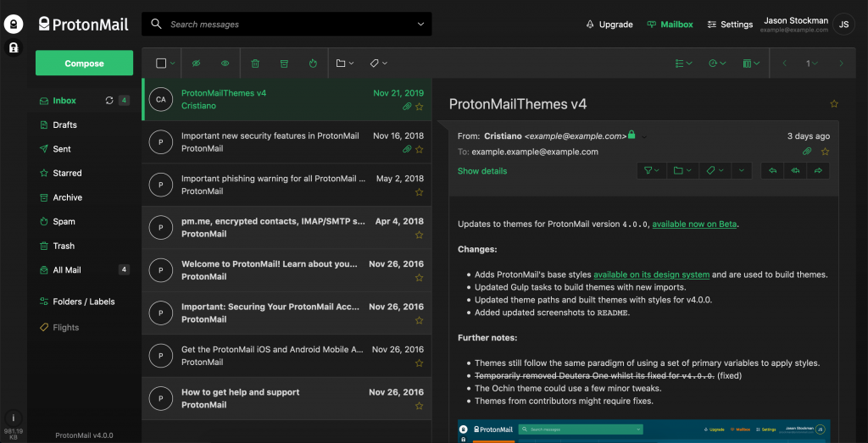This screenshot has height=443, width=868.
Task: Open Folders / Labels settings
Action: click(x=84, y=302)
